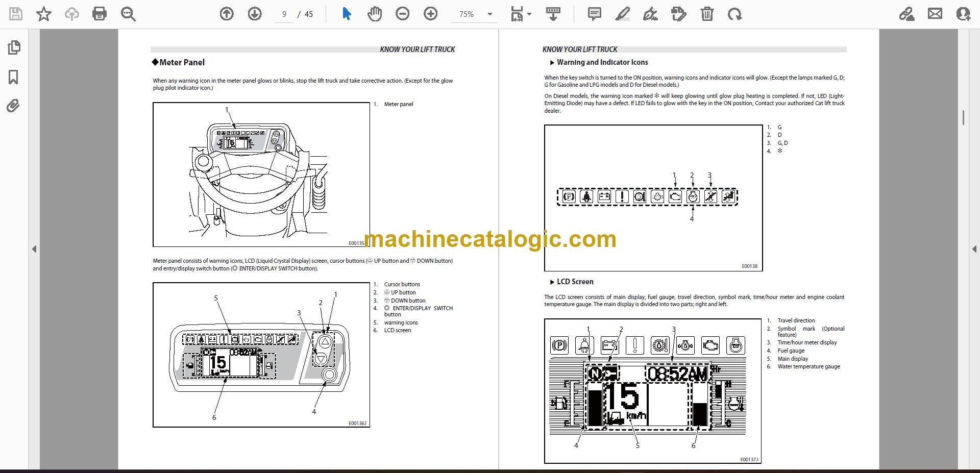This screenshot has width=980, height=473.
Task: Click the "DOWN button" legend entry
Action: click(405, 301)
